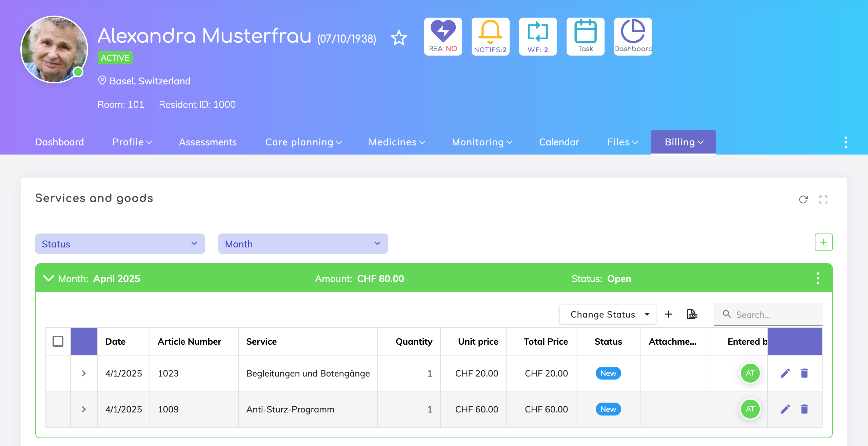This screenshot has width=868, height=446.
Task: Open the Change Status dropdown
Action: [x=608, y=314]
